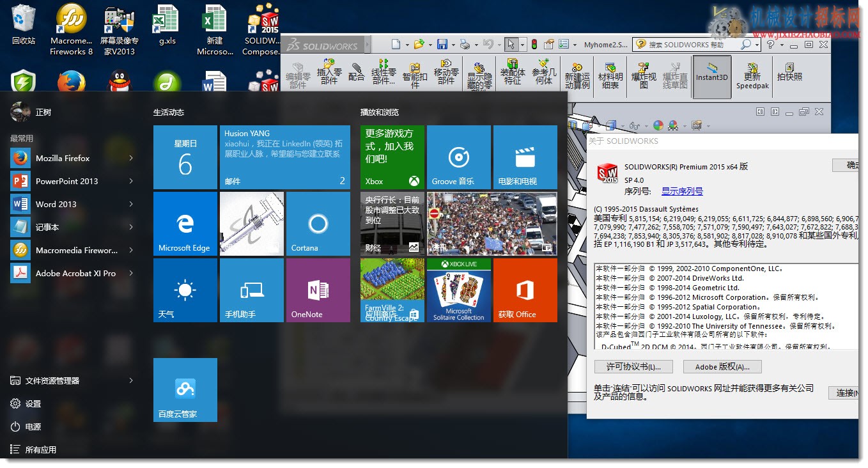Screen dimensions: 868x468
Task: Open the 获取 Office tile
Action: [525, 290]
